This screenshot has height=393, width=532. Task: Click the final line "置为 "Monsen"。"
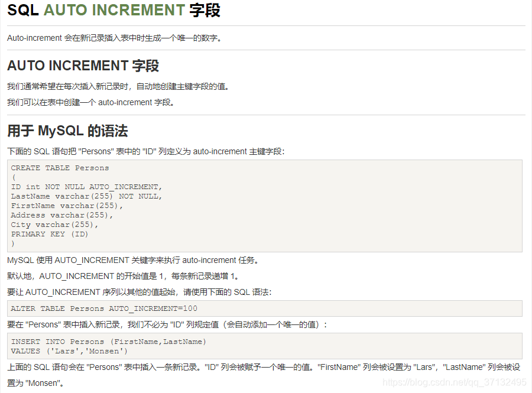(35, 383)
